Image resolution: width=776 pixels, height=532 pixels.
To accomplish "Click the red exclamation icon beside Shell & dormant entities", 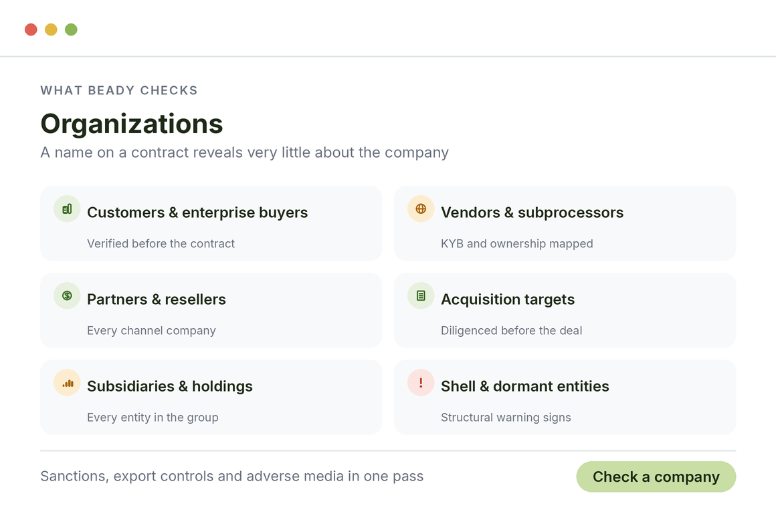I will pos(421,383).
